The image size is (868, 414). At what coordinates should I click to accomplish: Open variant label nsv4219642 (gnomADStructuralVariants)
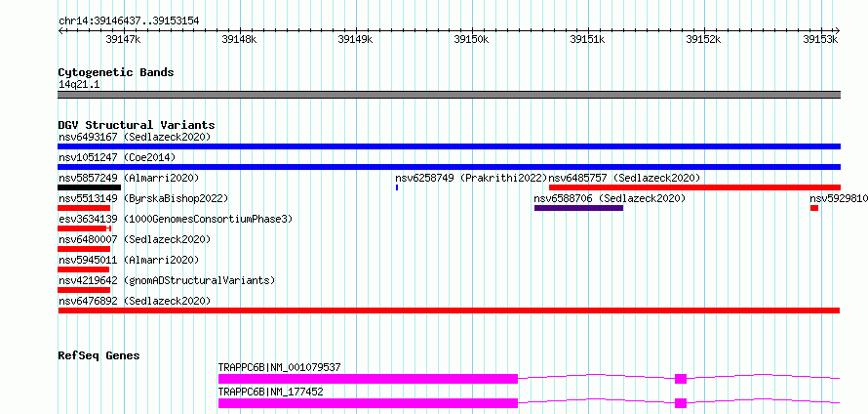point(167,280)
